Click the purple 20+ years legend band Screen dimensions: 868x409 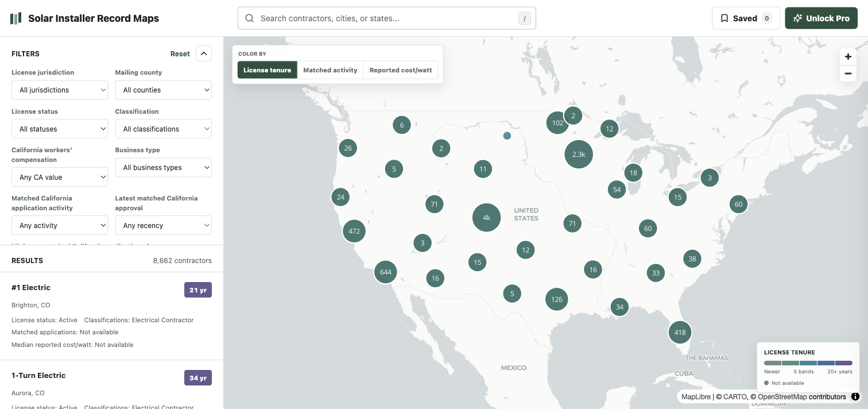pyautogui.click(x=844, y=363)
